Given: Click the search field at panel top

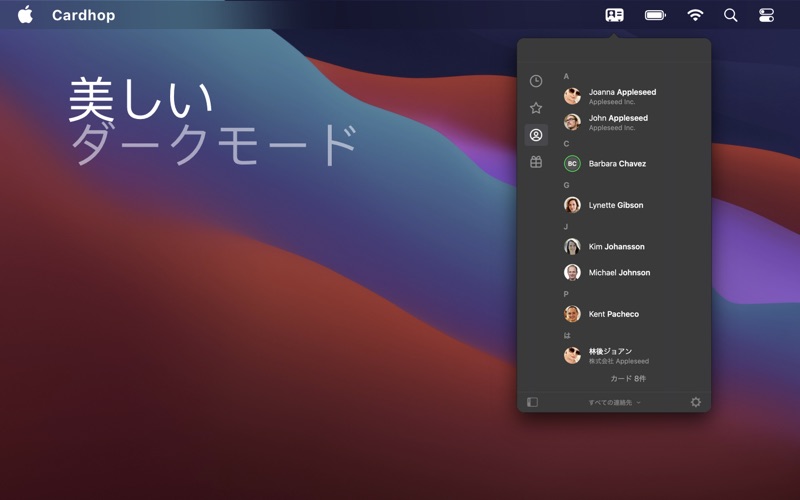Looking at the screenshot, I should [614, 52].
